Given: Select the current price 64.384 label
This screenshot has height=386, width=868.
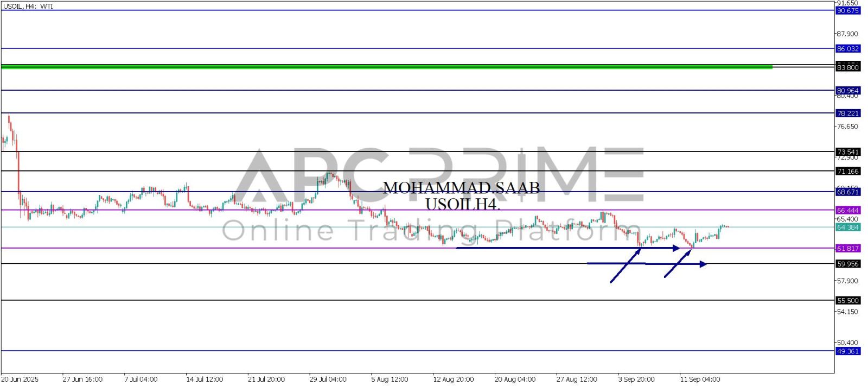Looking at the screenshot, I should pyautogui.click(x=847, y=227).
